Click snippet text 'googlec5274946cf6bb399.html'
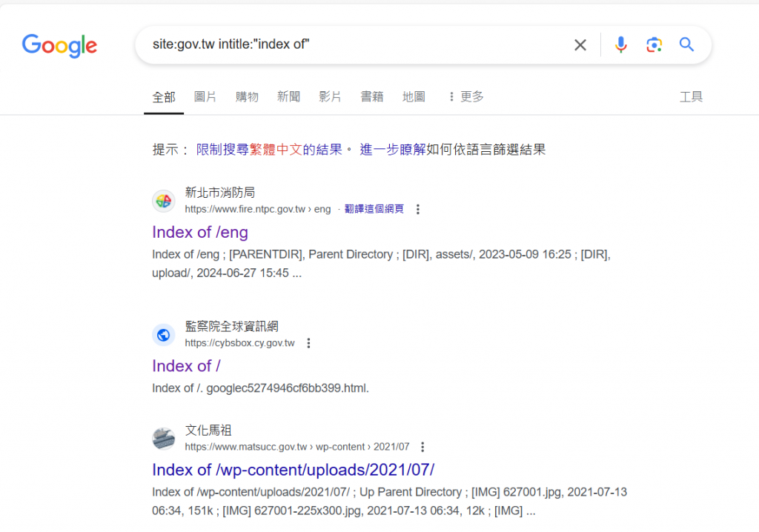This screenshot has height=532, width=759. 287,388
